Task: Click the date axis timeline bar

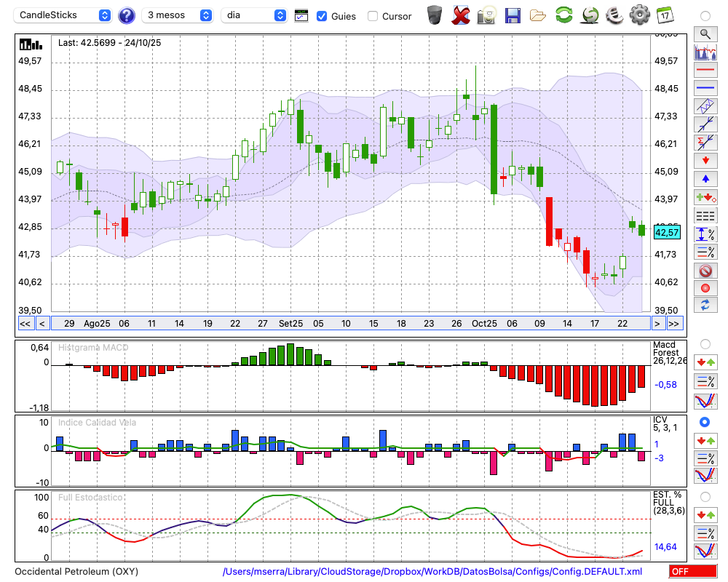Action: (351, 324)
